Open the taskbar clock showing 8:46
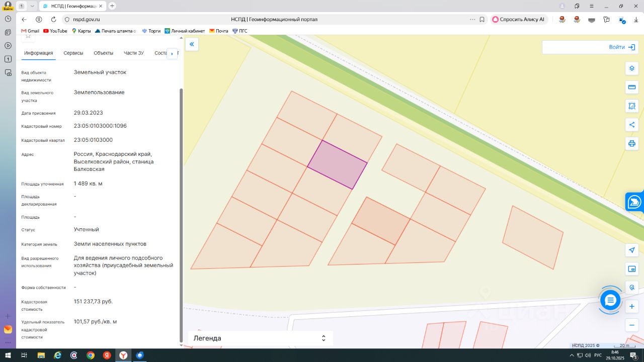 pyautogui.click(x=615, y=355)
